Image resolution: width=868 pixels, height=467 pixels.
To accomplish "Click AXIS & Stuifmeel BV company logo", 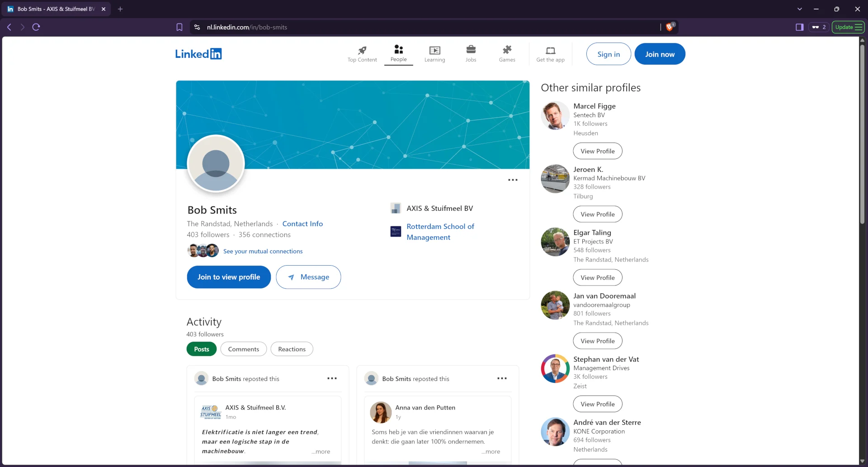I will (396, 208).
